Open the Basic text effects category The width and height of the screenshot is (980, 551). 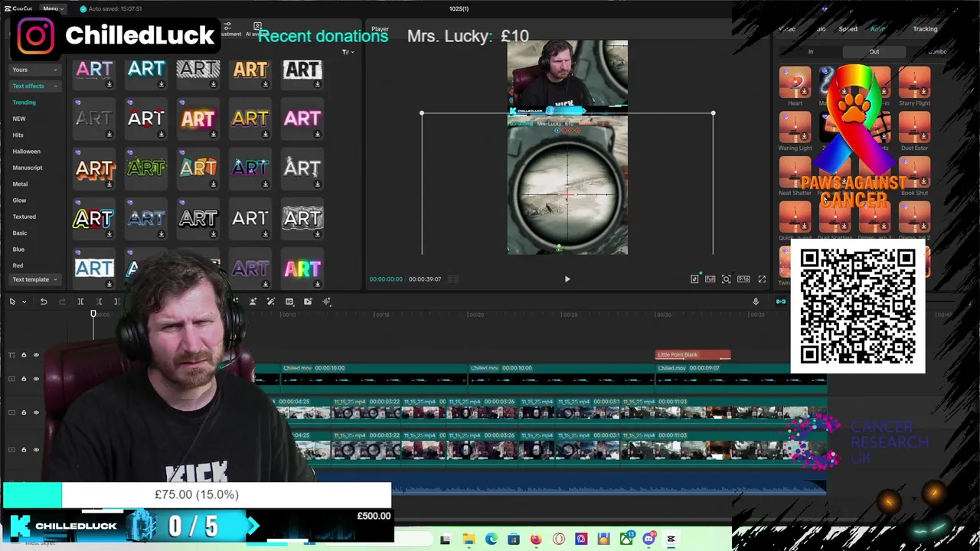pyautogui.click(x=19, y=233)
